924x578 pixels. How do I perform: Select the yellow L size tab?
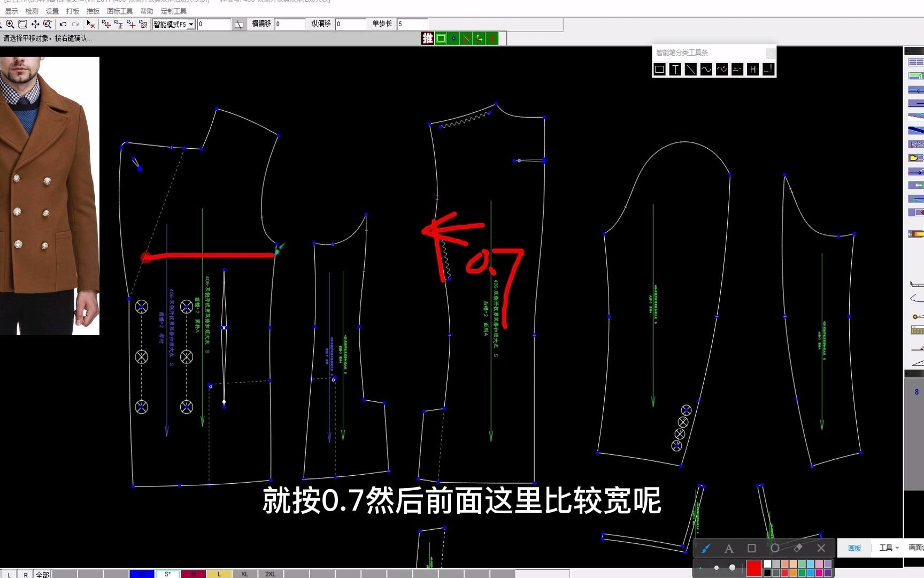(x=219, y=574)
